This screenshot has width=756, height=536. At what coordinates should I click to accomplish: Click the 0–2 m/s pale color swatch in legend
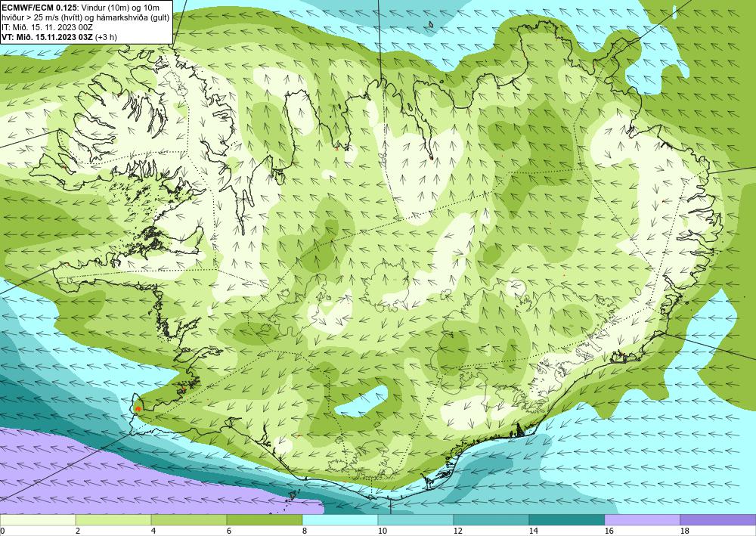coord(38,519)
